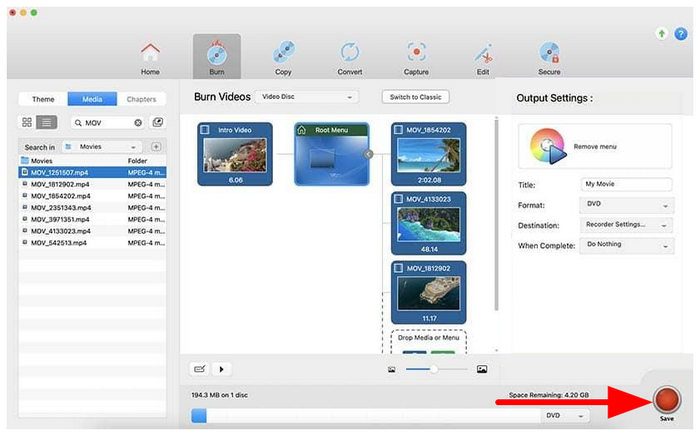This screenshot has width=700, height=436.
Task: Click the red Save button
Action: tap(667, 400)
